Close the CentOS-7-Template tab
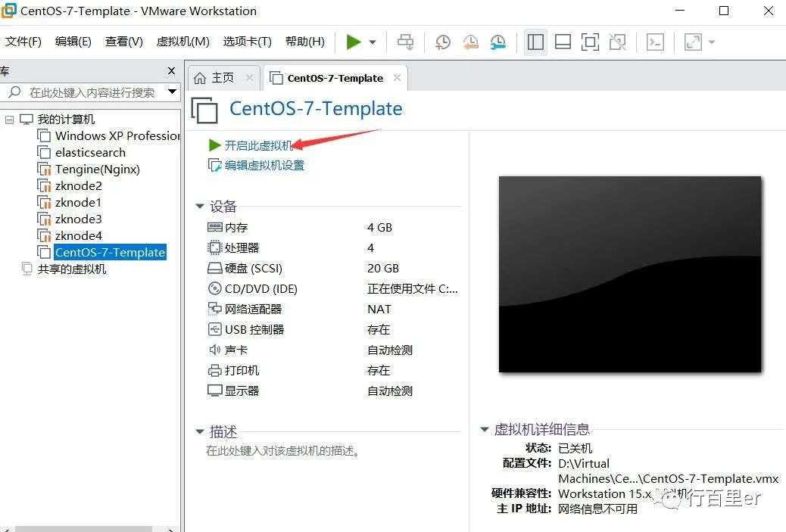 (397, 78)
